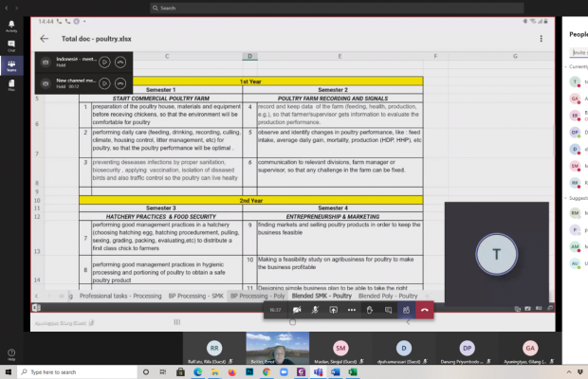Viewport: 588px width, 379px height.
Task: Go back from Total doc - poultry.xlsx
Action: click(45, 39)
